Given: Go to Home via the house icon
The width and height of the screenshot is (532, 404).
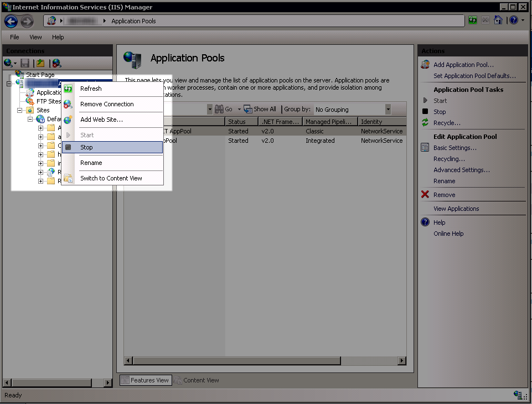Looking at the screenshot, I should pyautogui.click(x=498, y=20).
